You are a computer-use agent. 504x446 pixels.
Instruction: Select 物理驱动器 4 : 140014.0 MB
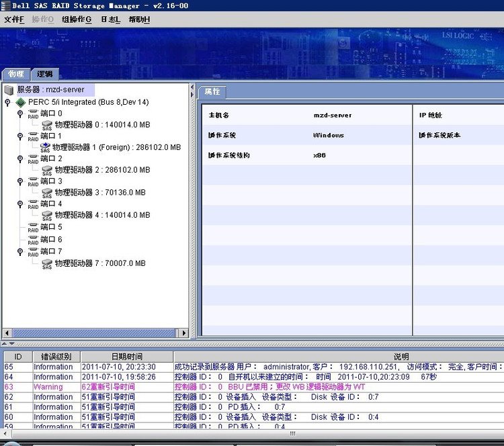coord(102,215)
